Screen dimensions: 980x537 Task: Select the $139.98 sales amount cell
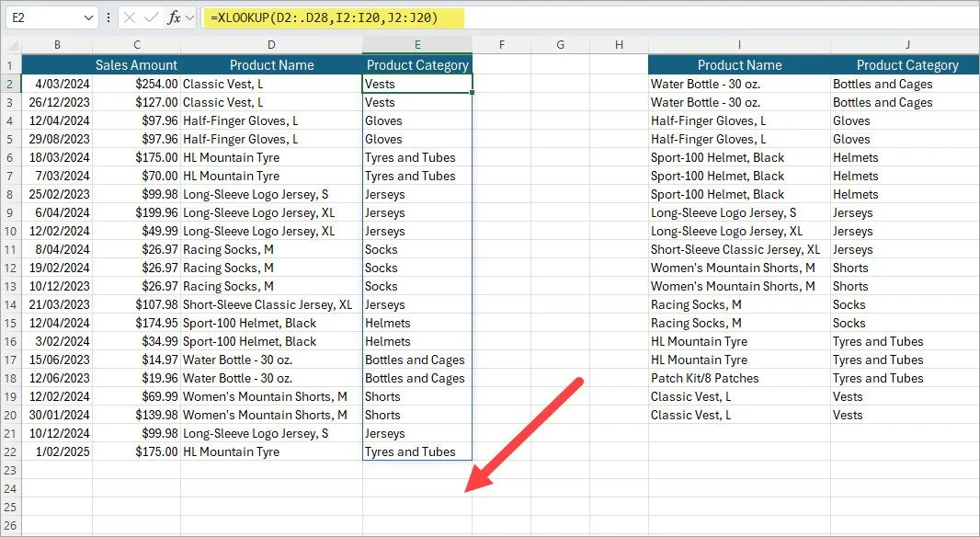pos(137,415)
